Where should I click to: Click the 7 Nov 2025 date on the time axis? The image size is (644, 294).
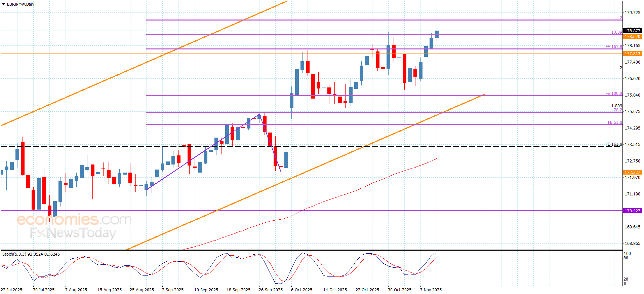pos(431,290)
